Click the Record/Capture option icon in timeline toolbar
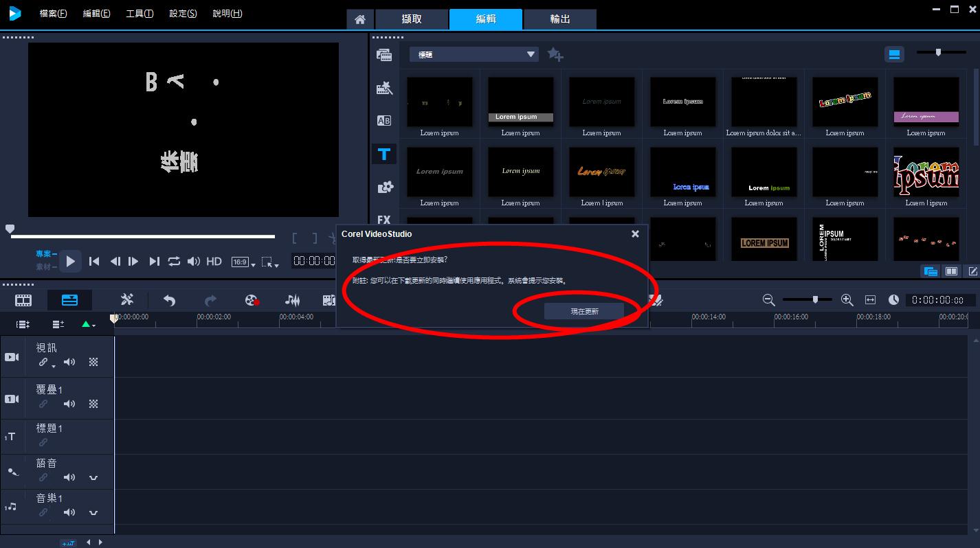Viewport: 980px width, 548px height. click(252, 300)
